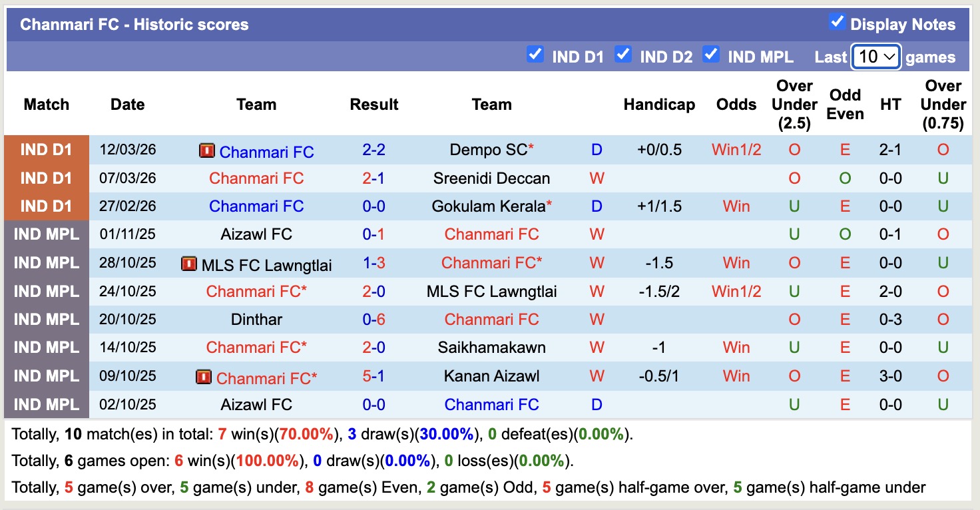
Task: Open the Last games count dropdown
Action: pos(875,57)
